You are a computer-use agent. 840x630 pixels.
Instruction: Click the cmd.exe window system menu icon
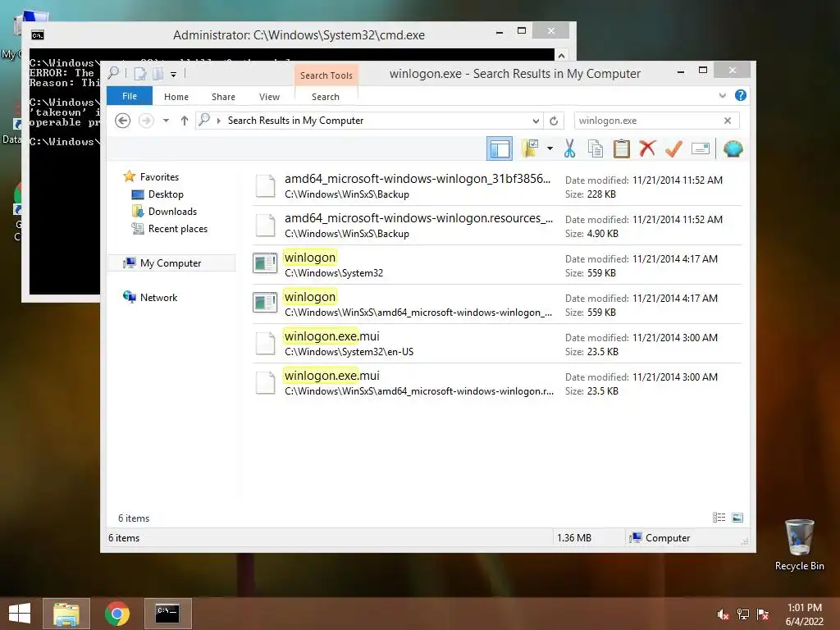pyautogui.click(x=37, y=35)
